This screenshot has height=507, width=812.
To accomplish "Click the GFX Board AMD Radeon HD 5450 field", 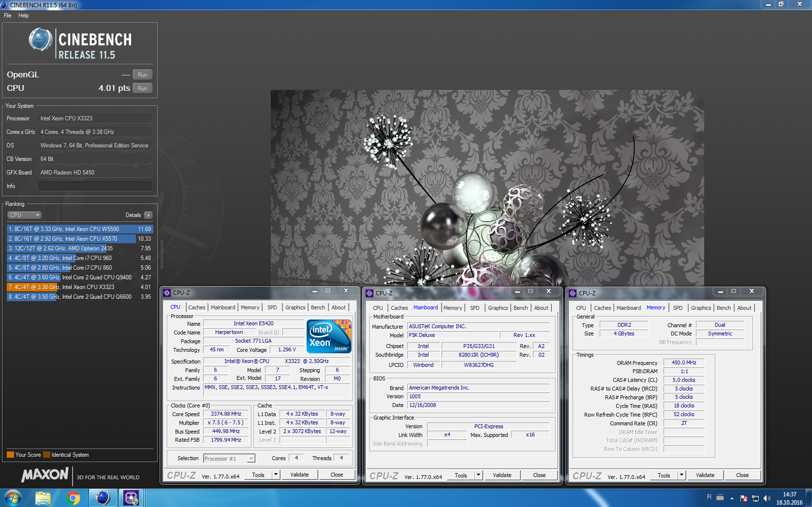I will pyautogui.click(x=95, y=173).
